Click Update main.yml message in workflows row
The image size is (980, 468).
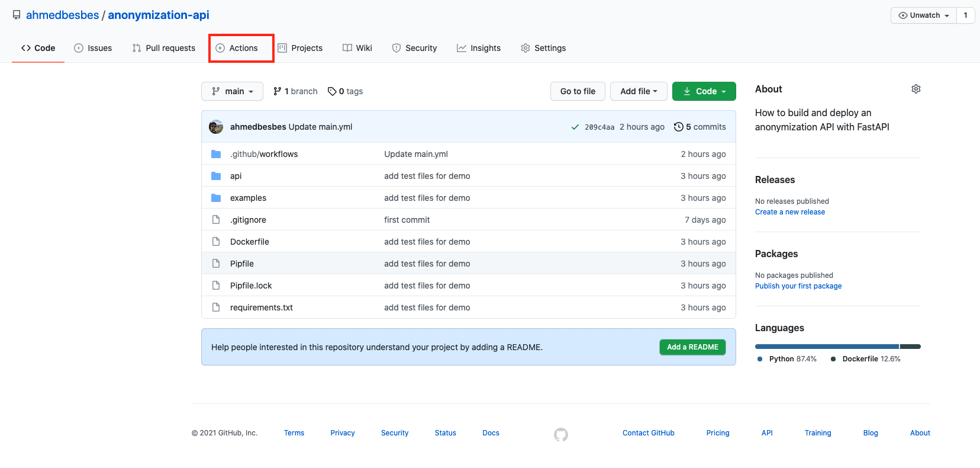point(416,154)
